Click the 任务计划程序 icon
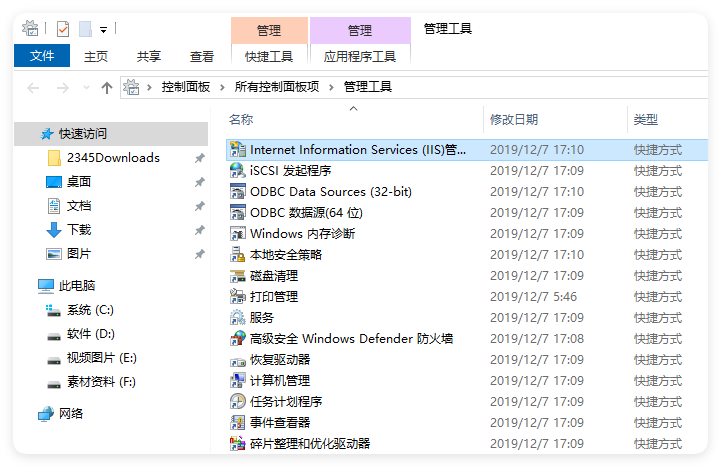The image size is (721, 467). coord(238,402)
